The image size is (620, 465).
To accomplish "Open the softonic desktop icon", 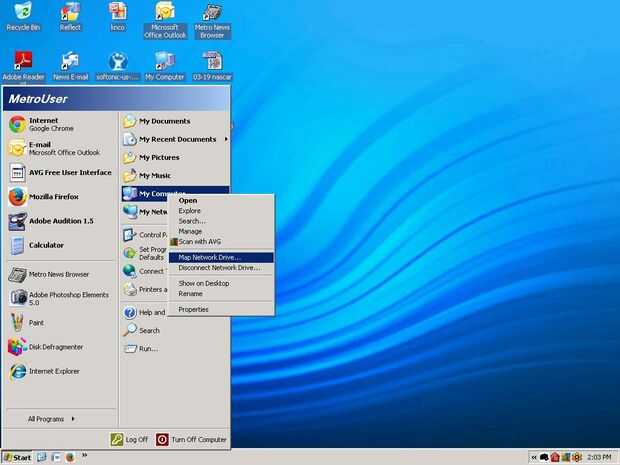I will tap(118, 66).
